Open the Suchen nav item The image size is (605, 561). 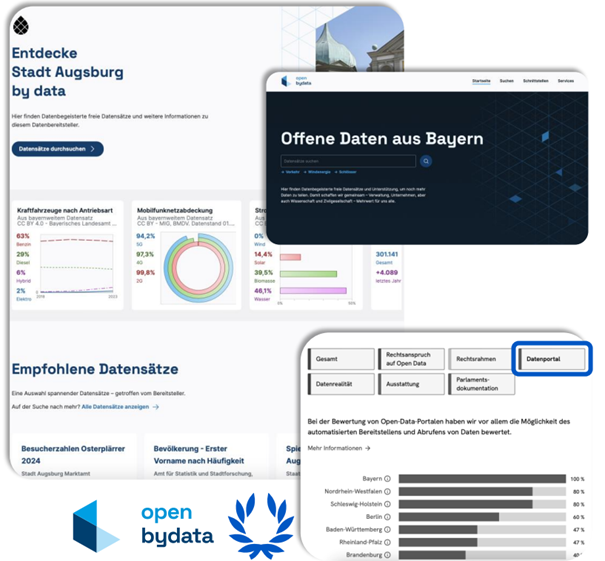pos(507,81)
